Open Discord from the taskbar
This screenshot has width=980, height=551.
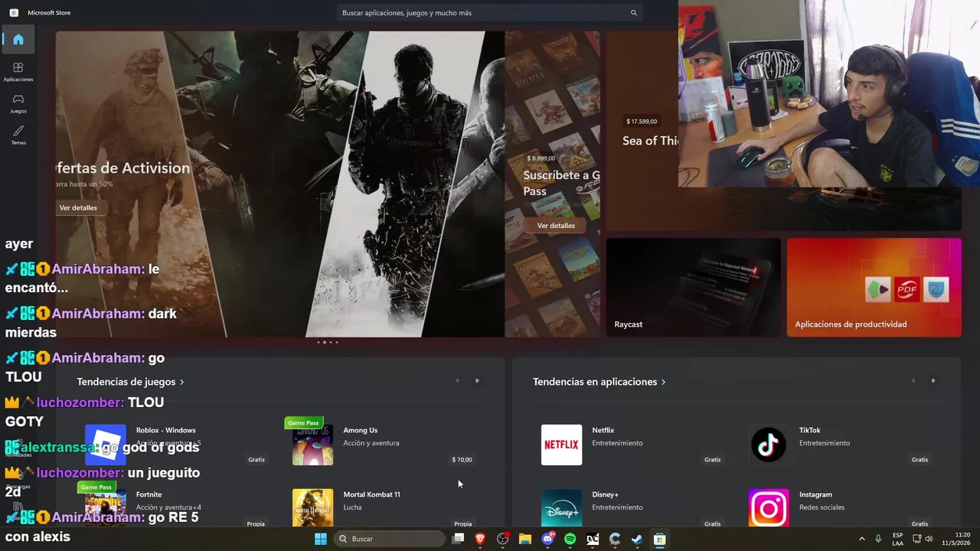(547, 539)
